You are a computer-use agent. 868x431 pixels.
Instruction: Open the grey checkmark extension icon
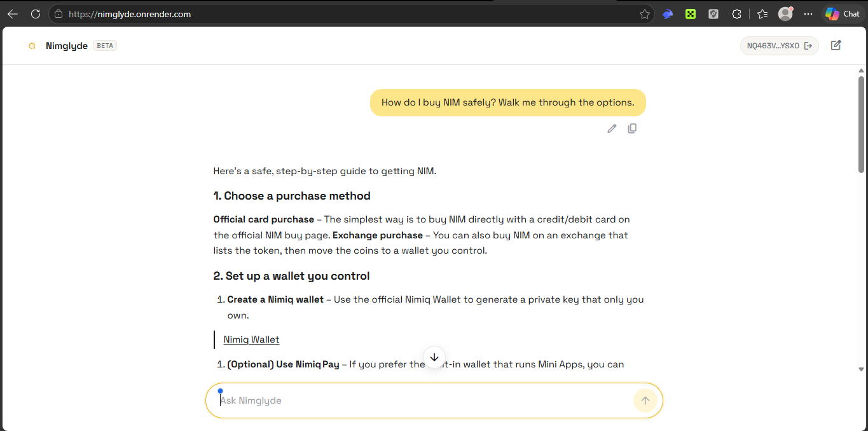(x=713, y=14)
